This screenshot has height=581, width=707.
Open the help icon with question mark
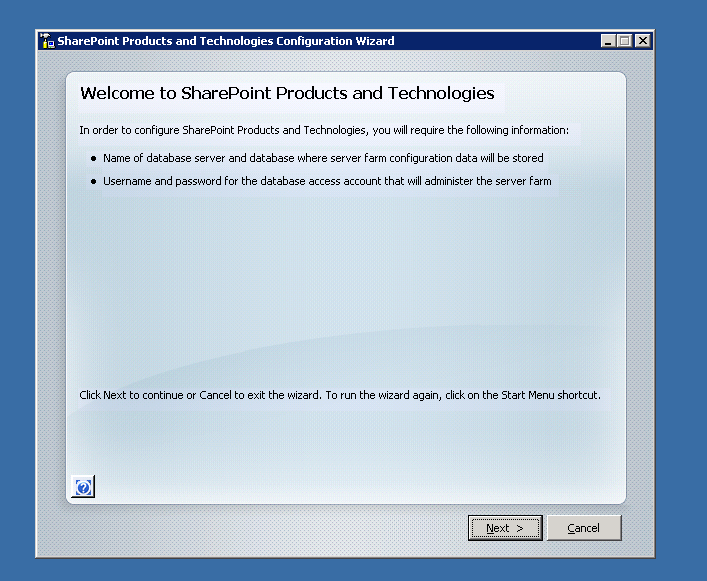83,487
